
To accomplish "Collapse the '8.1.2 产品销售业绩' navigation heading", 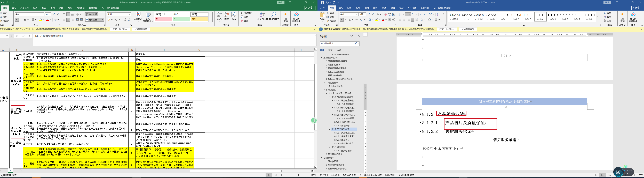I will pos(330,129).
